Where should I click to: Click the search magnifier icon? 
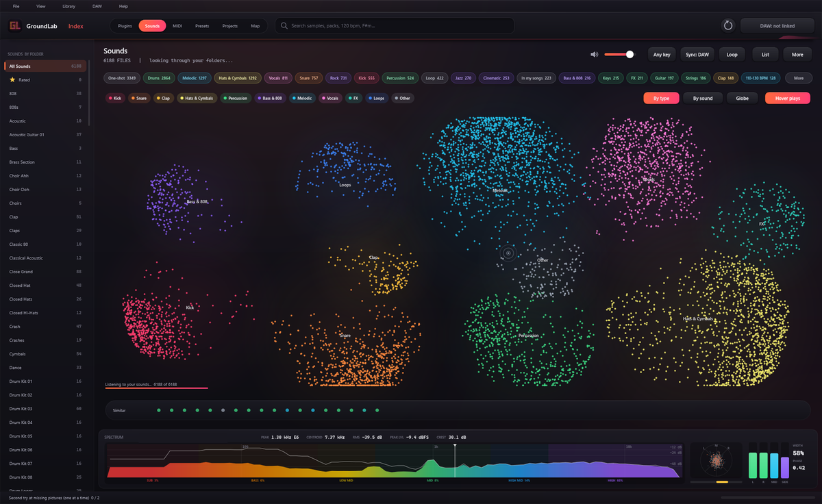(284, 25)
